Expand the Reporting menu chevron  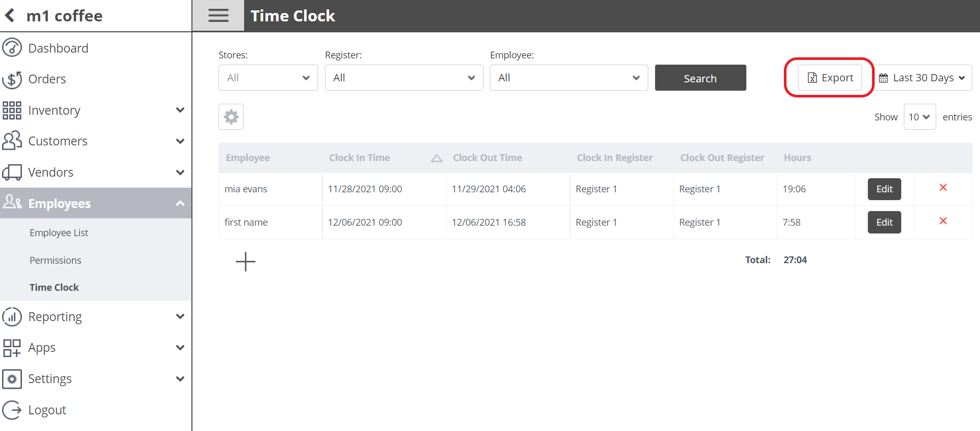click(180, 316)
